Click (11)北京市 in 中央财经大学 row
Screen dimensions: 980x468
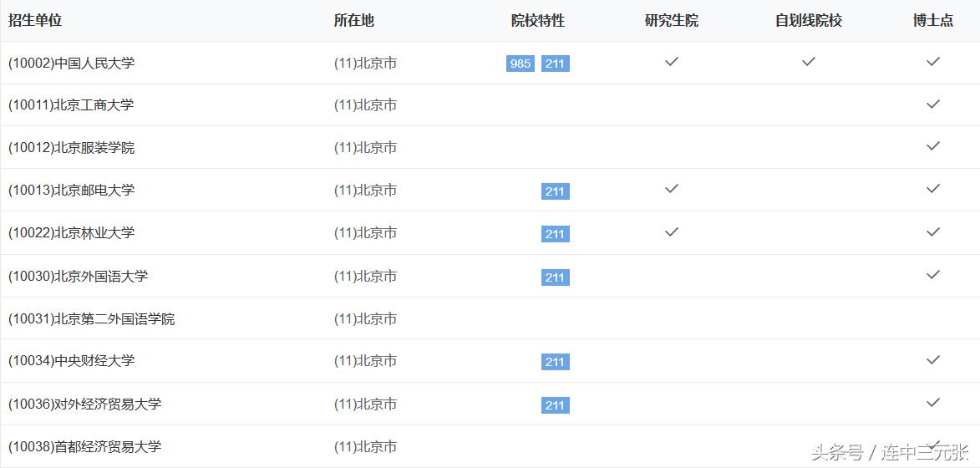click(366, 360)
